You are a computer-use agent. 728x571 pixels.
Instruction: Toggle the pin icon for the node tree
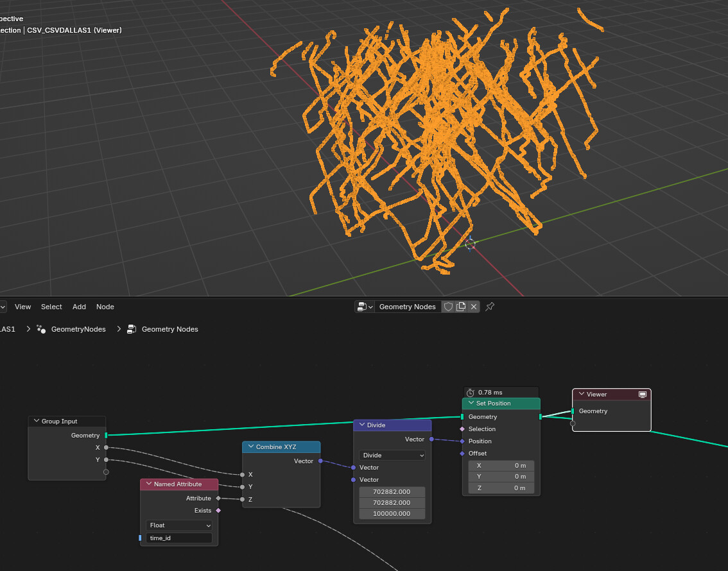[490, 307]
